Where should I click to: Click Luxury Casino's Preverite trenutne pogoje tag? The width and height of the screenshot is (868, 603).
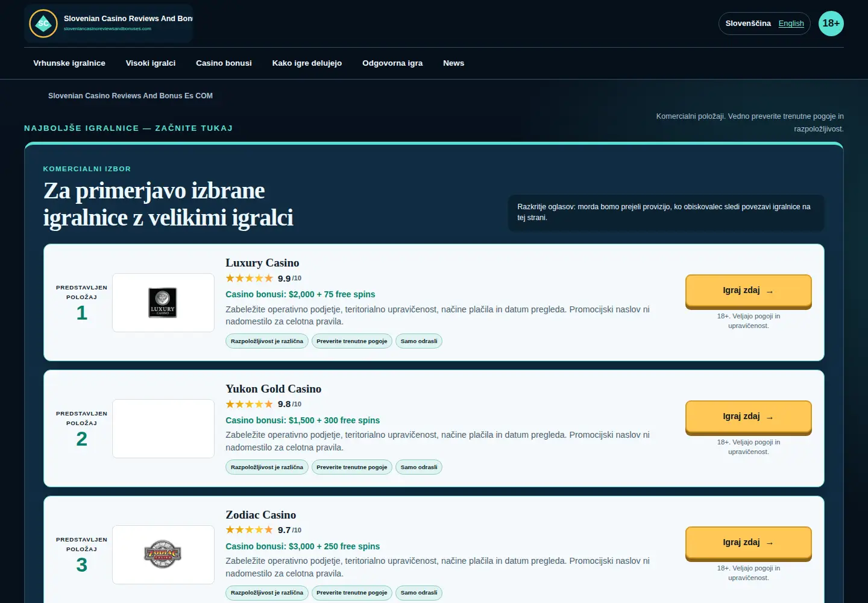pos(352,341)
